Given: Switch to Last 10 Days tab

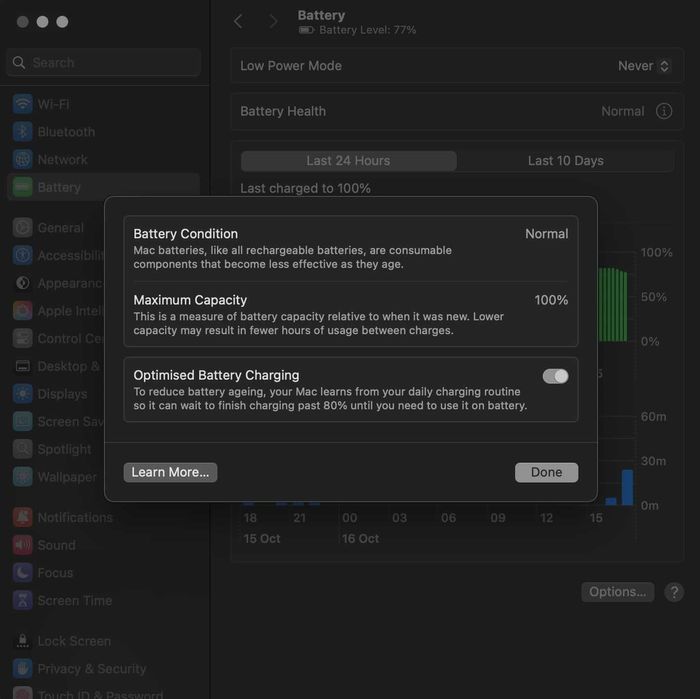Looking at the screenshot, I should [566, 161].
